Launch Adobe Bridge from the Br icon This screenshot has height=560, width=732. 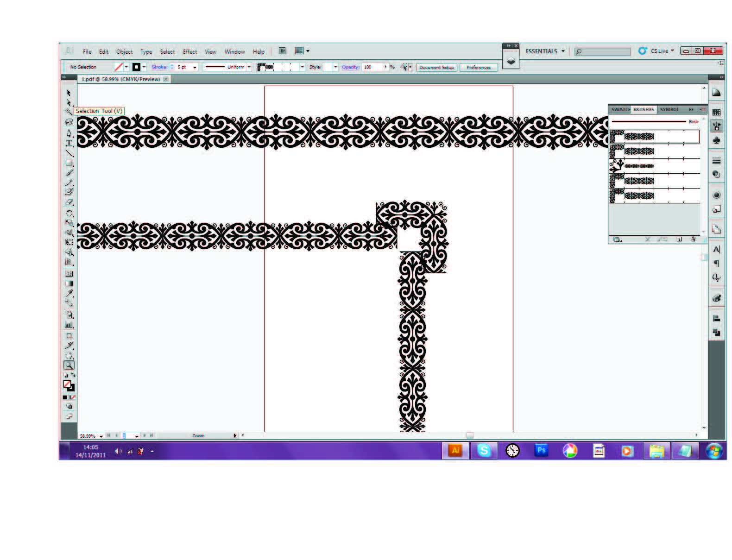point(283,51)
